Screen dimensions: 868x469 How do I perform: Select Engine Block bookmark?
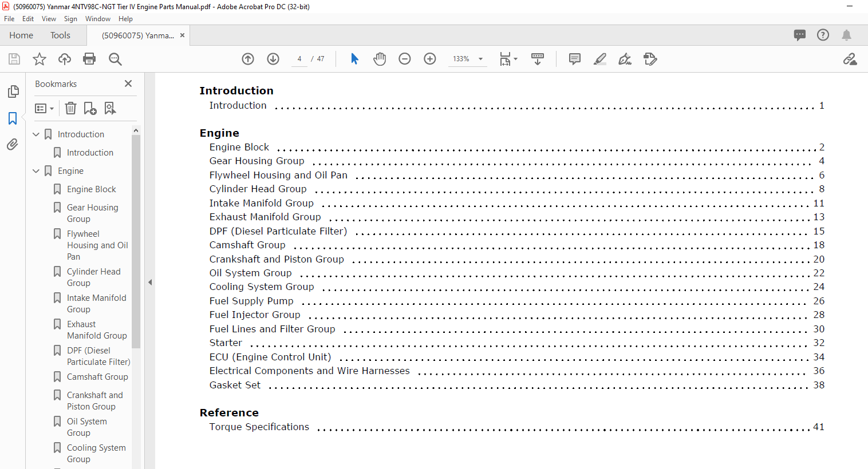click(x=91, y=189)
